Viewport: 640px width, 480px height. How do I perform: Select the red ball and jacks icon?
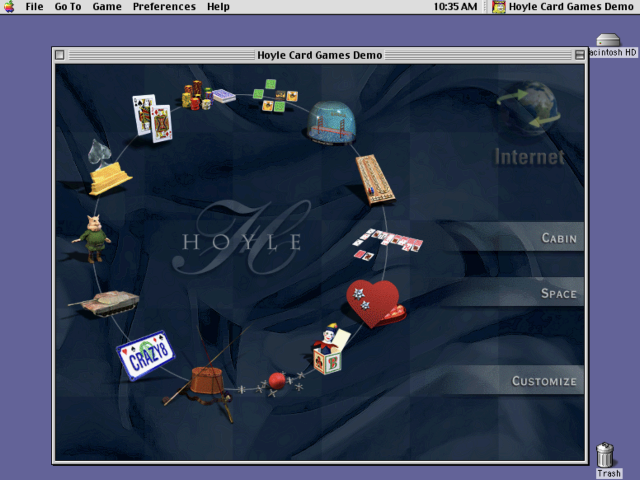276,383
